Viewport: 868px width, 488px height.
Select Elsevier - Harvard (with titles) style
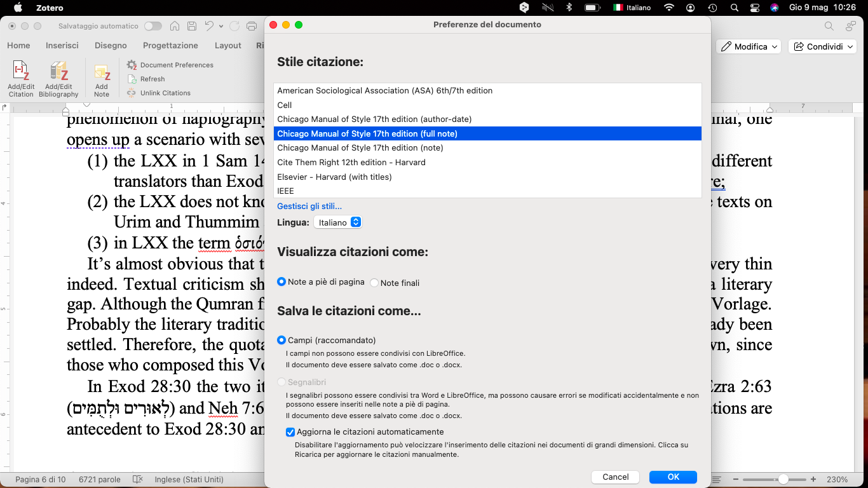click(x=487, y=177)
